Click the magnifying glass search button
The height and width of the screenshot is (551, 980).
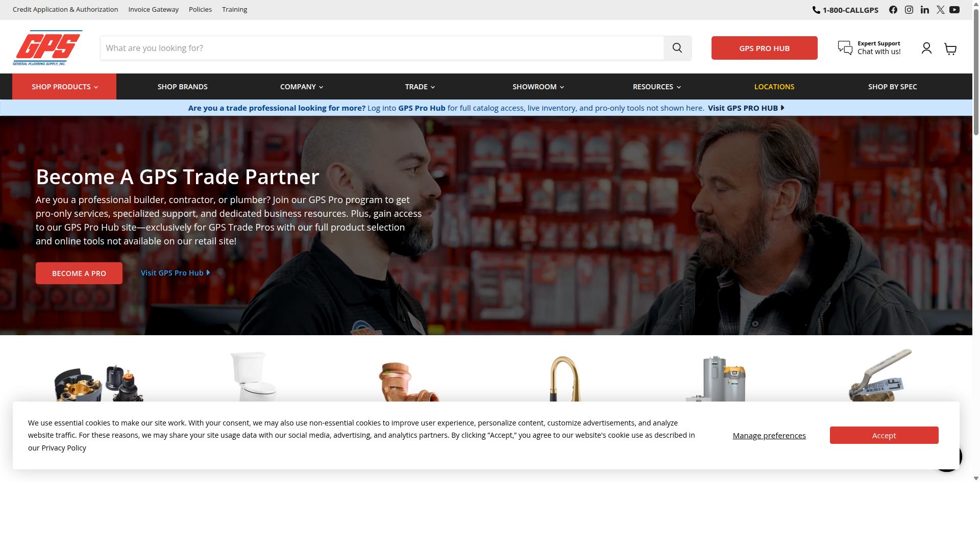pyautogui.click(x=677, y=48)
